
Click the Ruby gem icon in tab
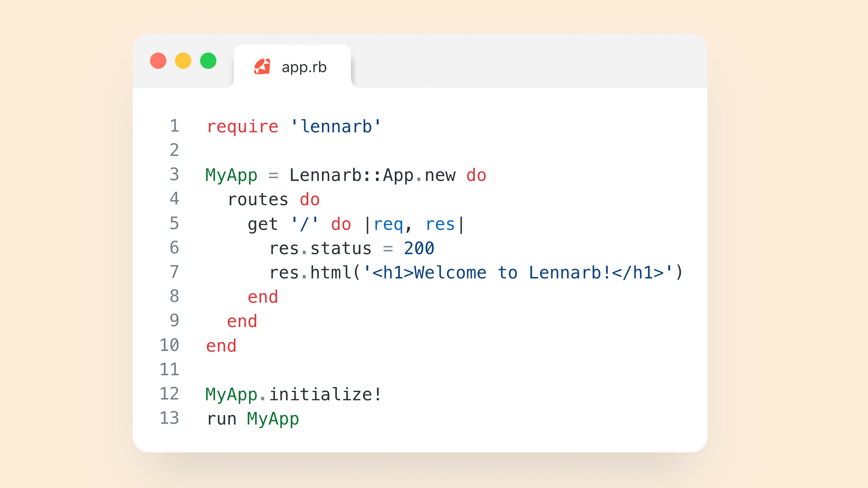pyautogui.click(x=262, y=67)
